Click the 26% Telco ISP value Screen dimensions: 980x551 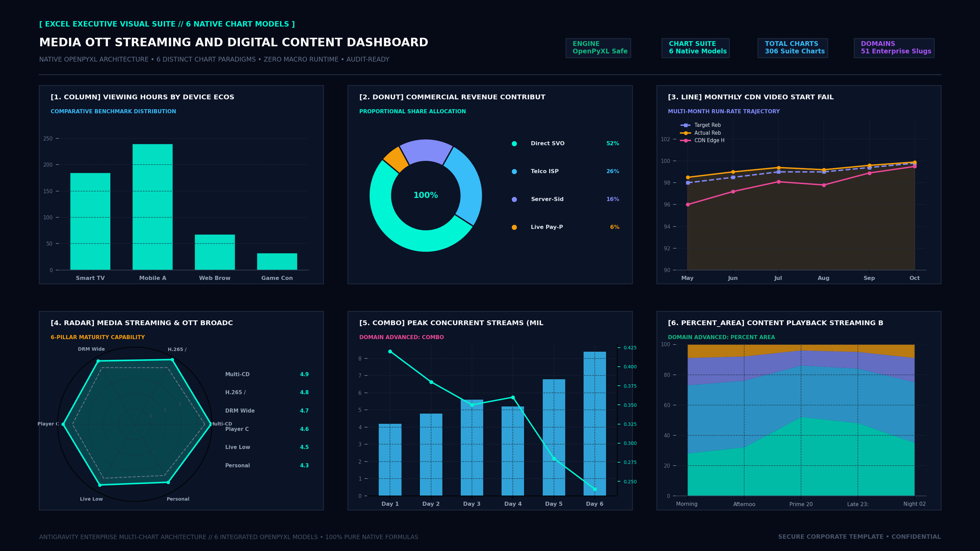coord(612,171)
